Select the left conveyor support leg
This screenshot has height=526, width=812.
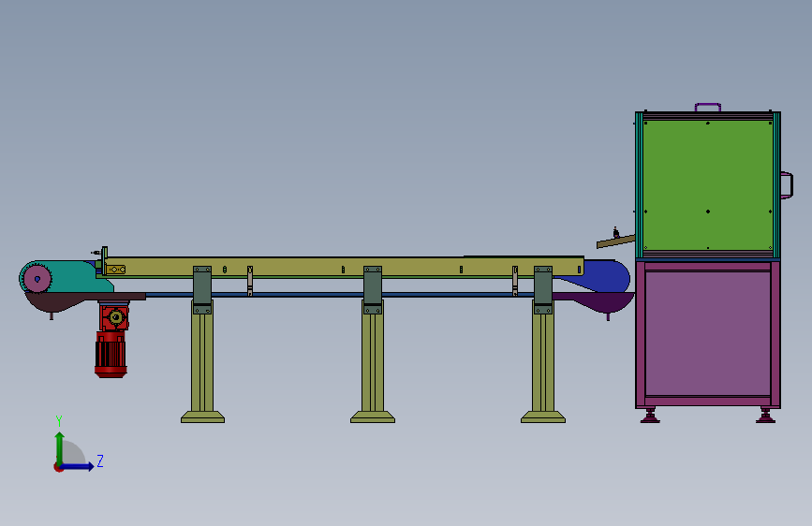(x=202, y=362)
